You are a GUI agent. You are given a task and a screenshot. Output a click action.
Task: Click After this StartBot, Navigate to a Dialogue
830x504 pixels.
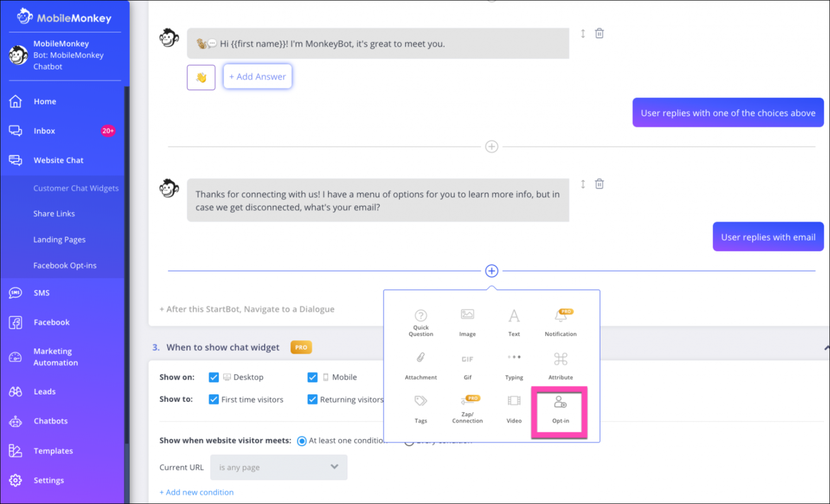(247, 309)
